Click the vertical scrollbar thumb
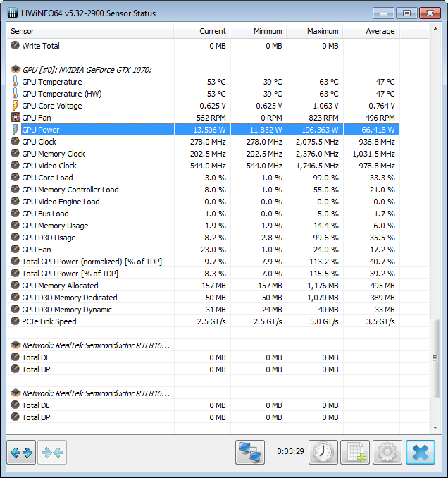Viewport: 448px width, 478px height. pos(435,358)
